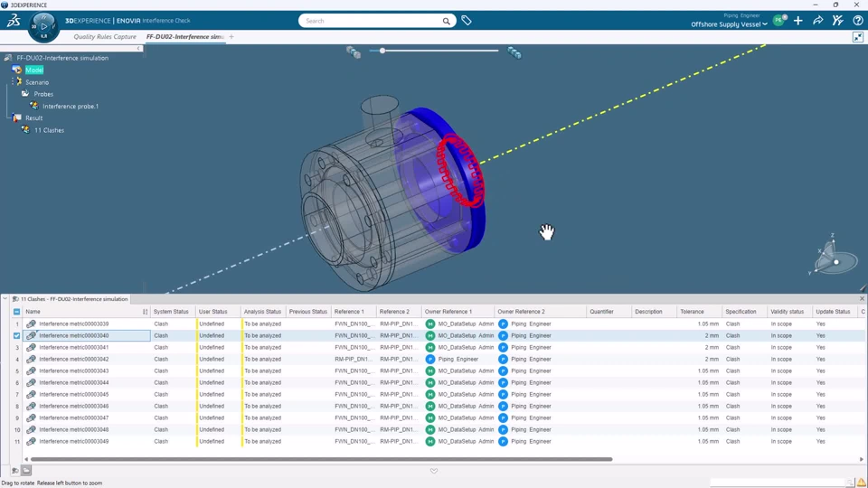The height and width of the screenshot is (488, 868).
Task: Sort by System Status column header
Action: point(171,312)
